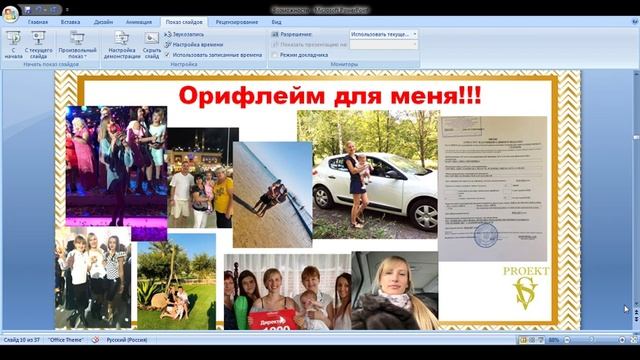Go to next slide using scrollbar arrows

(636, 318)
